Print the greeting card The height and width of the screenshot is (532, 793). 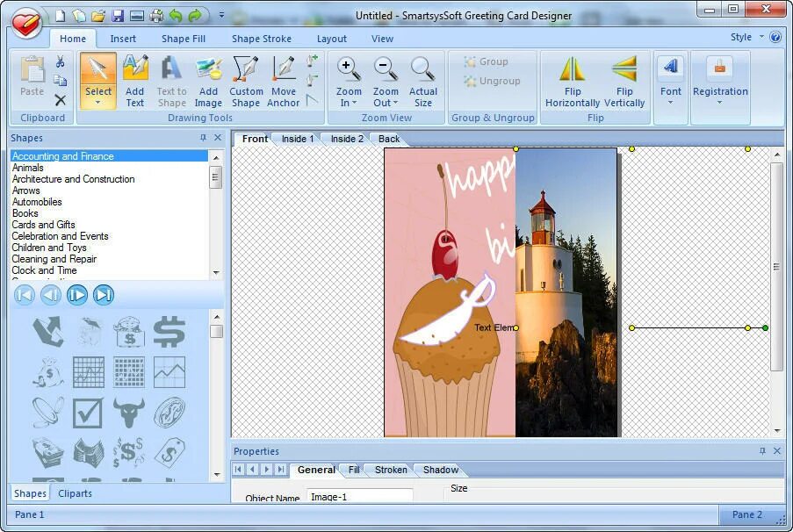(156, 16)
